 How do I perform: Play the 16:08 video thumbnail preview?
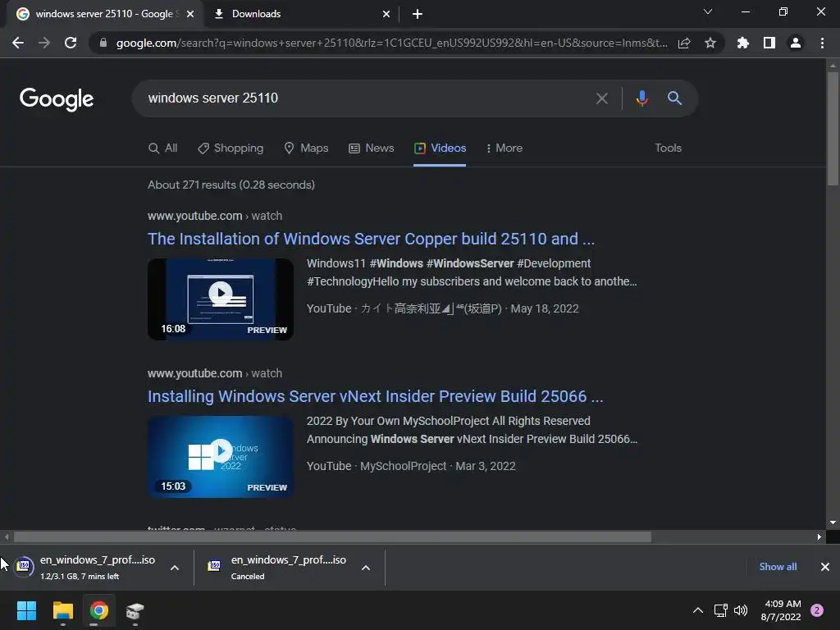click(221, 299)
